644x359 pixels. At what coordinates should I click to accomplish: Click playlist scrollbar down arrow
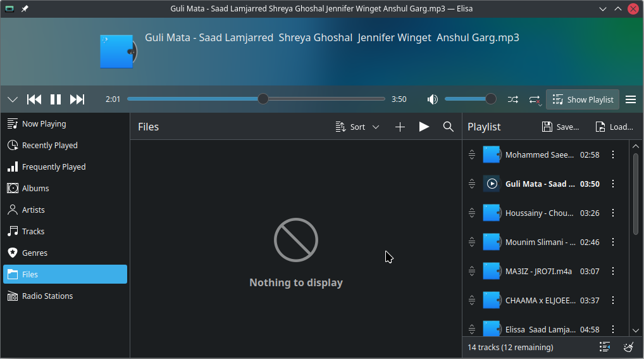(x=636, y=331)
